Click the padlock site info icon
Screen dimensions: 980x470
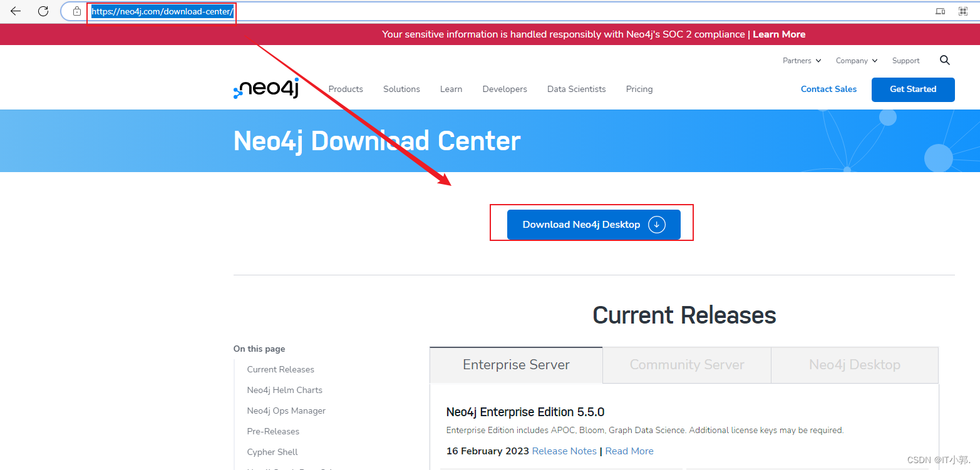pos(77,11)
